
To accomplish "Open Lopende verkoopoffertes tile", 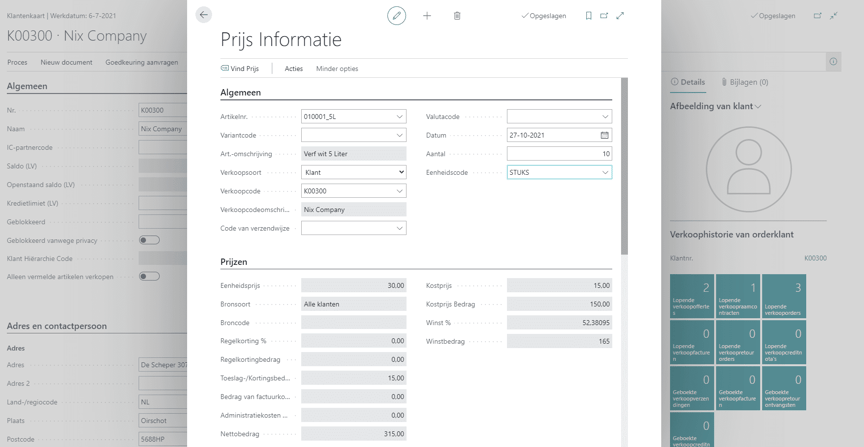I will tap(692, 296).
